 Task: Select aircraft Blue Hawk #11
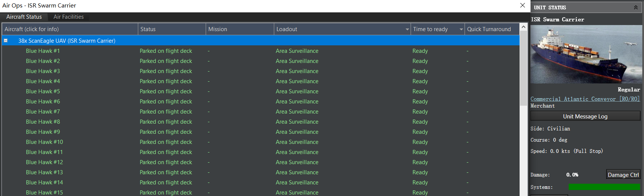(44, 152)
